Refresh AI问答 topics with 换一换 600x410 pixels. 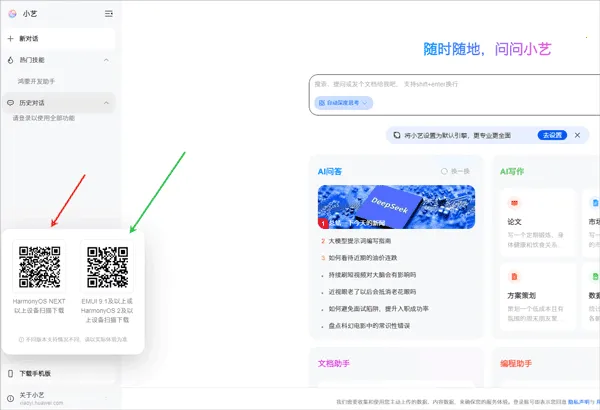point(455,172)
